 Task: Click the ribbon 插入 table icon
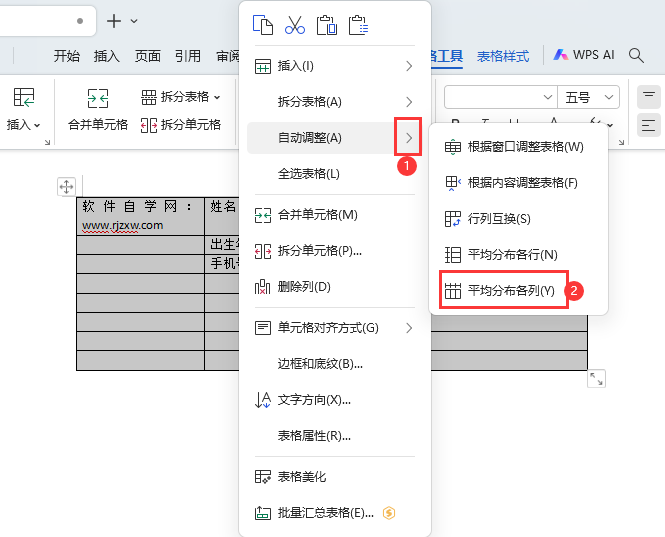24,97
